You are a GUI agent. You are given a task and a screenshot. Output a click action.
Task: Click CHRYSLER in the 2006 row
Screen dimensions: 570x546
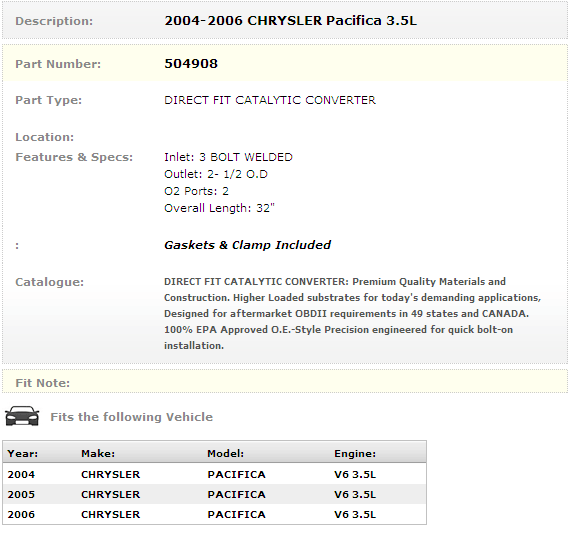click(x=111, y=514)
